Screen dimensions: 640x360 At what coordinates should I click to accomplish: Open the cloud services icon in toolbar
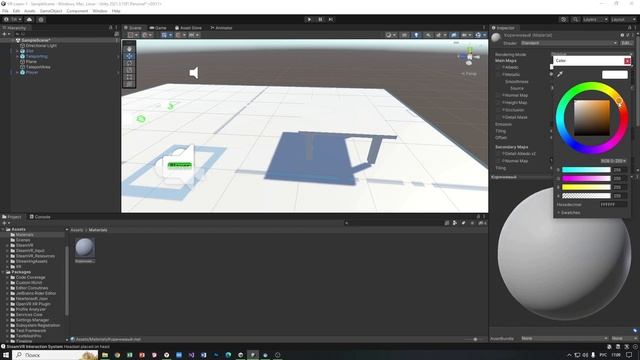pos(29,19)
